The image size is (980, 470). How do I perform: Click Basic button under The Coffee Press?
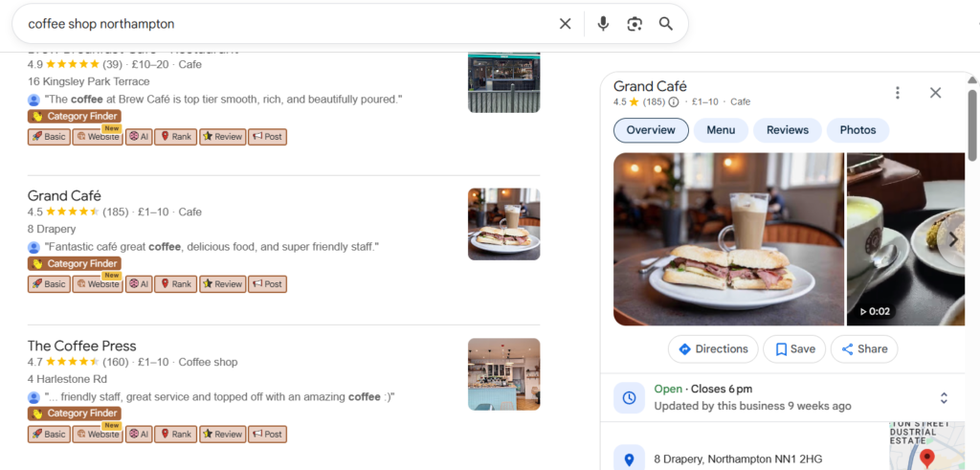tap(49, 434)
